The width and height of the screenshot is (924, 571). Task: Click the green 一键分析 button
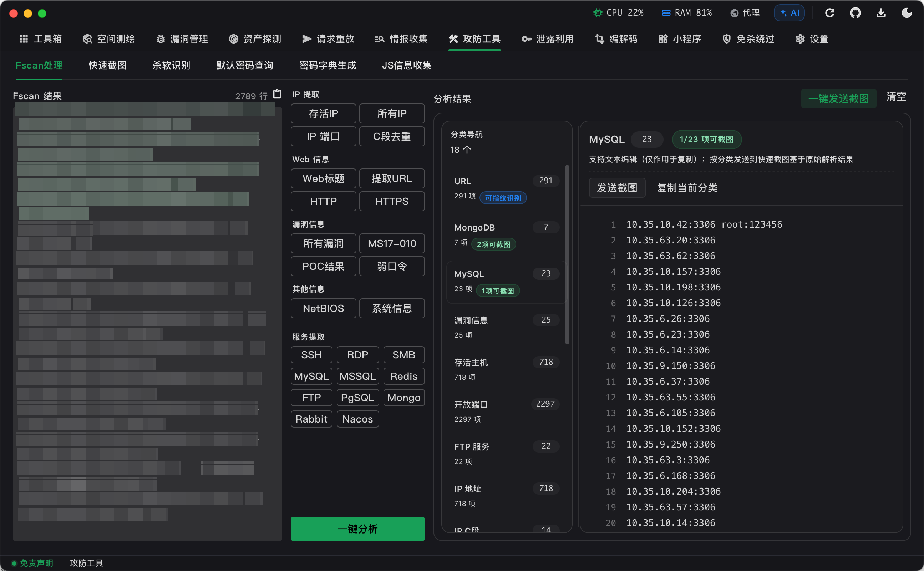pyautogui.click(x=357, y=529)
